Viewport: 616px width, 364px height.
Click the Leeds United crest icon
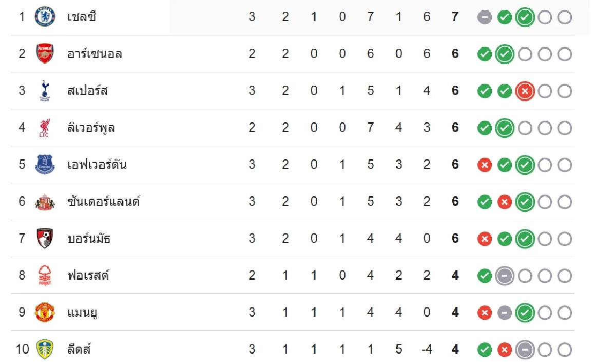[44, 350]
